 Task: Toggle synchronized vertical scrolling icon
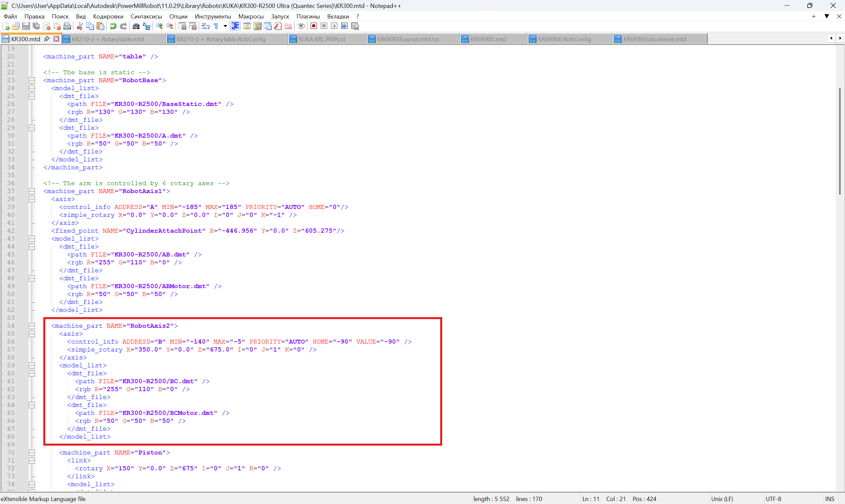183,26
